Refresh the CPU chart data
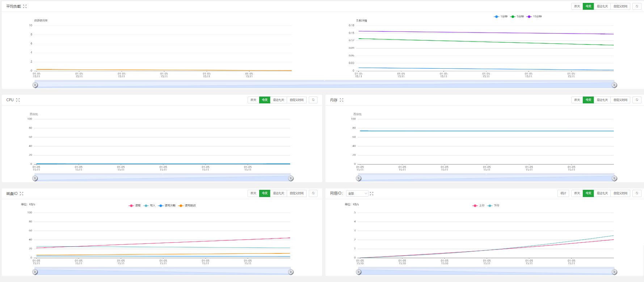Image resolution: width=644 pixels, height=282 pixels. coord(313,100)
